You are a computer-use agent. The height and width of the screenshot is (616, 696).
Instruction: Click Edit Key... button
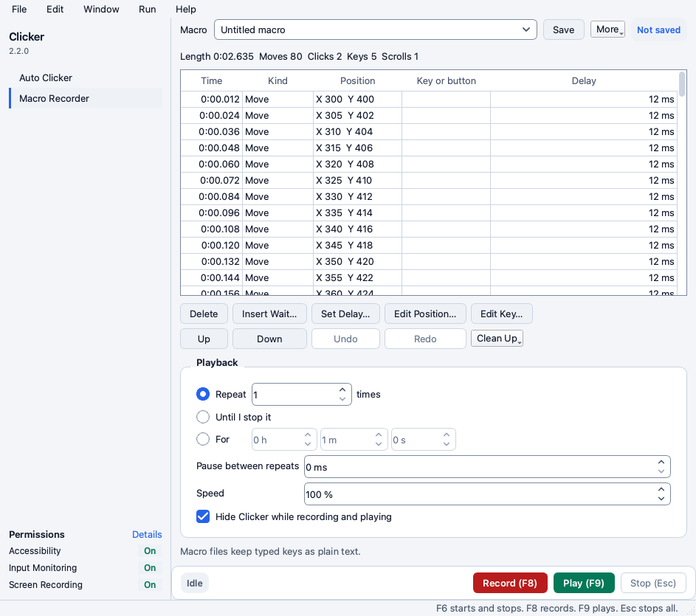pos(502,314)
